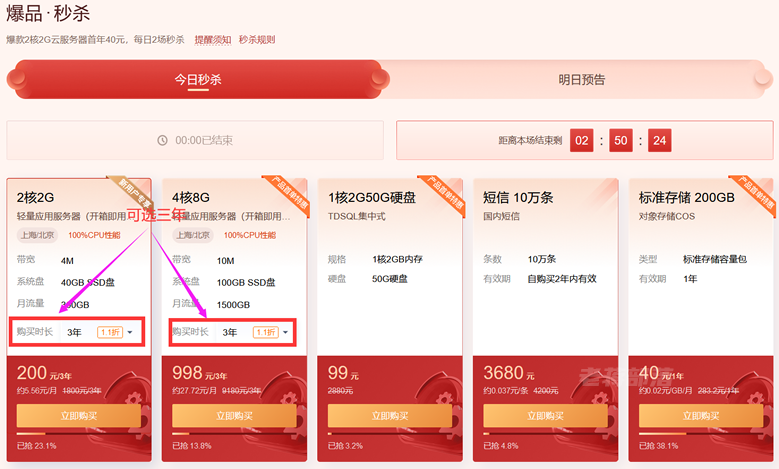Click the 1500GB monthly traffic value

[234, 305]
